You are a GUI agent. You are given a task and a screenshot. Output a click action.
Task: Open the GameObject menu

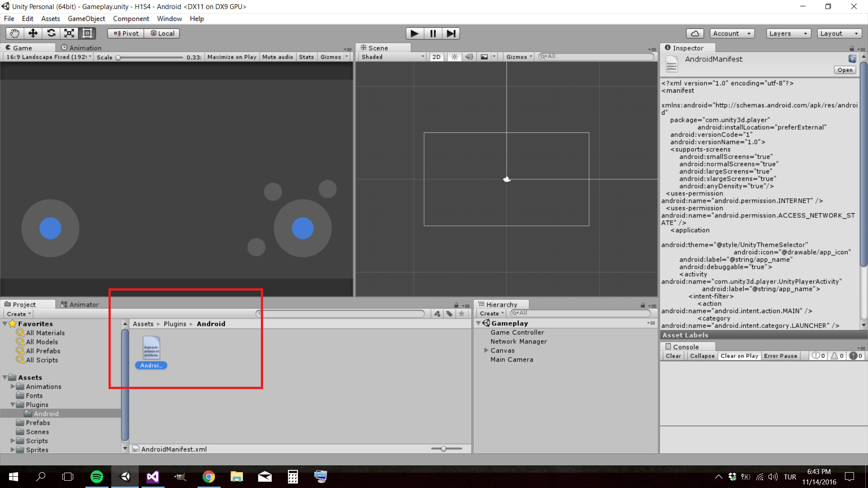[x=86, y=19]
